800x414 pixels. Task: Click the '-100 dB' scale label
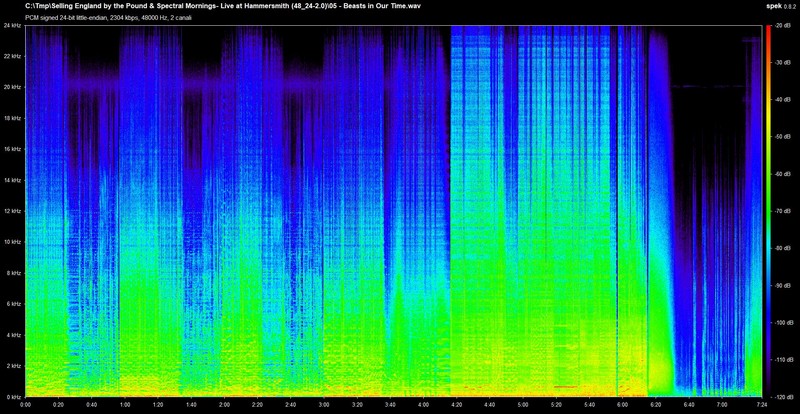pos(782,323)
